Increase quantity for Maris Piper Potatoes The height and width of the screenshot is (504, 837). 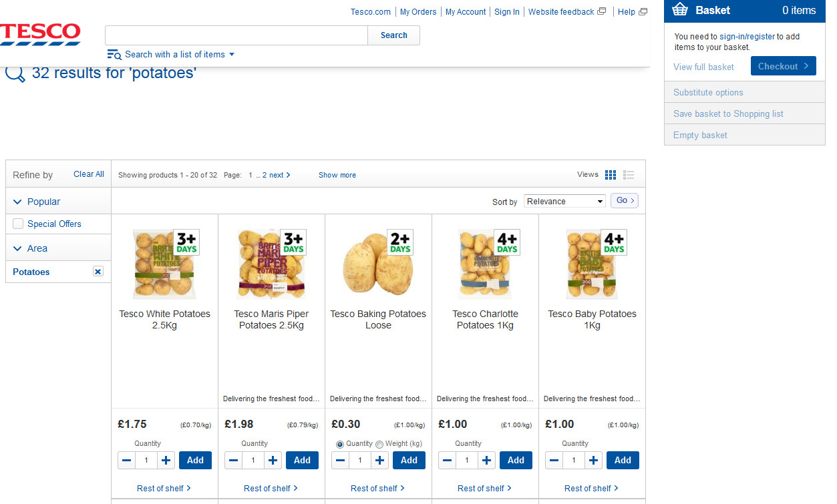(x=273, y=460)
